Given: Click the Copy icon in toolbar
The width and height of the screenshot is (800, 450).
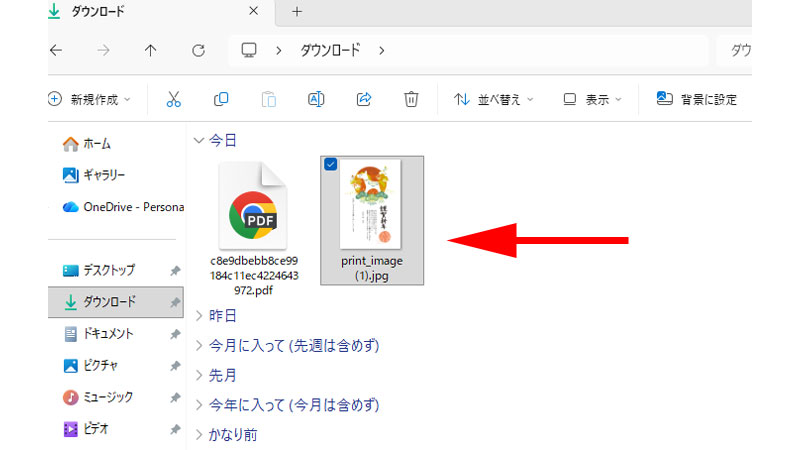Looking at the screenshot, I should [x=221, y=99].
